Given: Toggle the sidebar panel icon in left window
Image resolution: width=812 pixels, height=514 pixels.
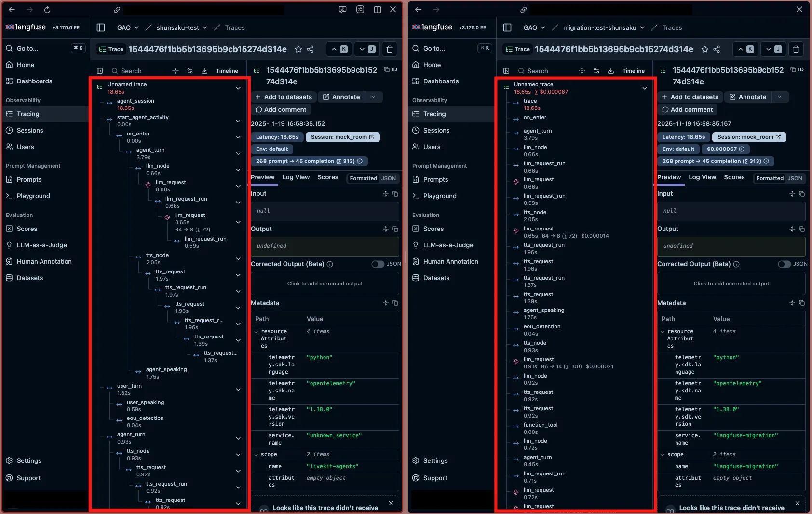Looking at the screenshot, I should pos(101,27).
